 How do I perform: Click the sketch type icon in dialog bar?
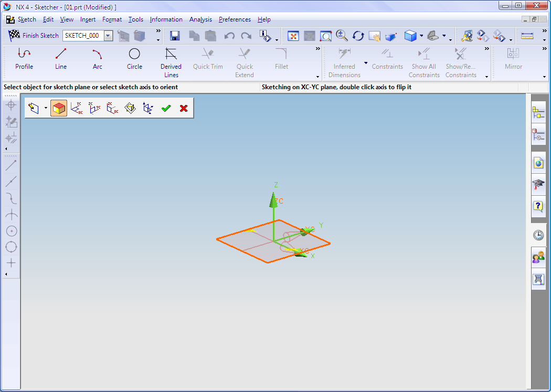pyautogui.click(x=34, y=108)
